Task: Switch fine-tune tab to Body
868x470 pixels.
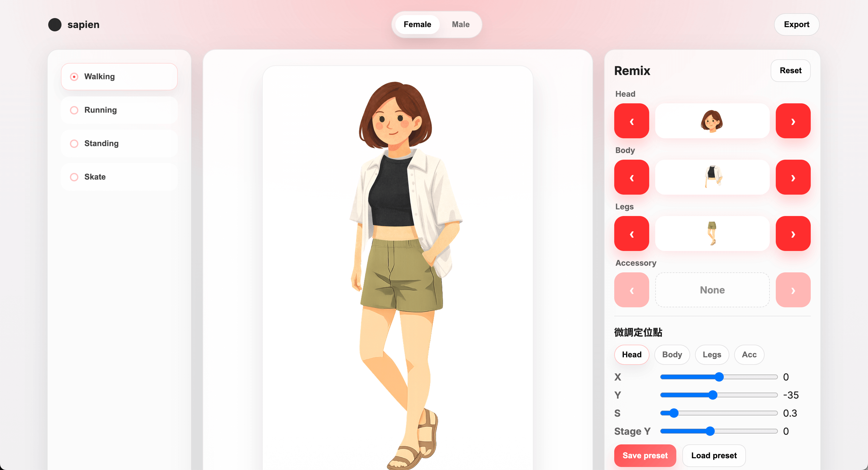Action: point(671,354)
